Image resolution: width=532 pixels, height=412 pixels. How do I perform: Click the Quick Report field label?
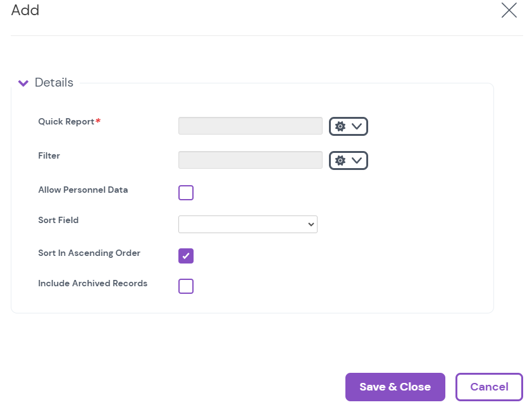coord(66,122)
